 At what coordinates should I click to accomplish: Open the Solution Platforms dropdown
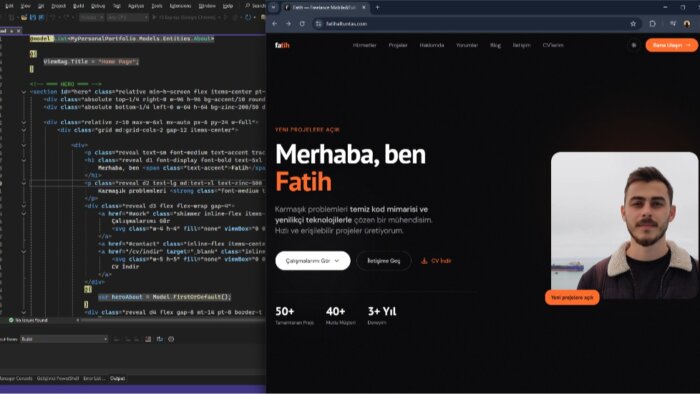128,17
